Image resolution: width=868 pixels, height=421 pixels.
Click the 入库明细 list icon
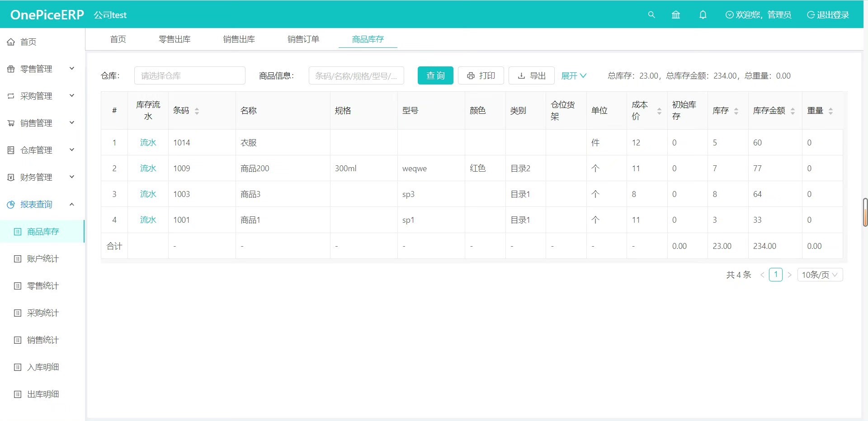point(18,367)
